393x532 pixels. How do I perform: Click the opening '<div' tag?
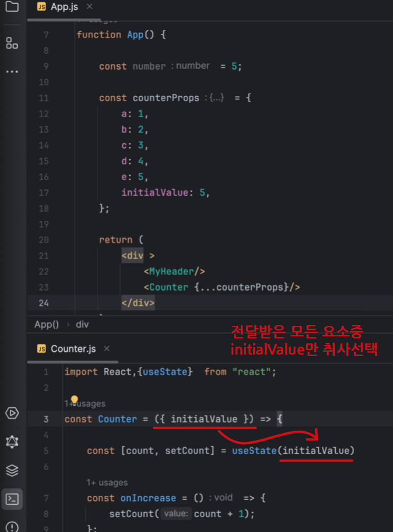(x=133, y=255)
